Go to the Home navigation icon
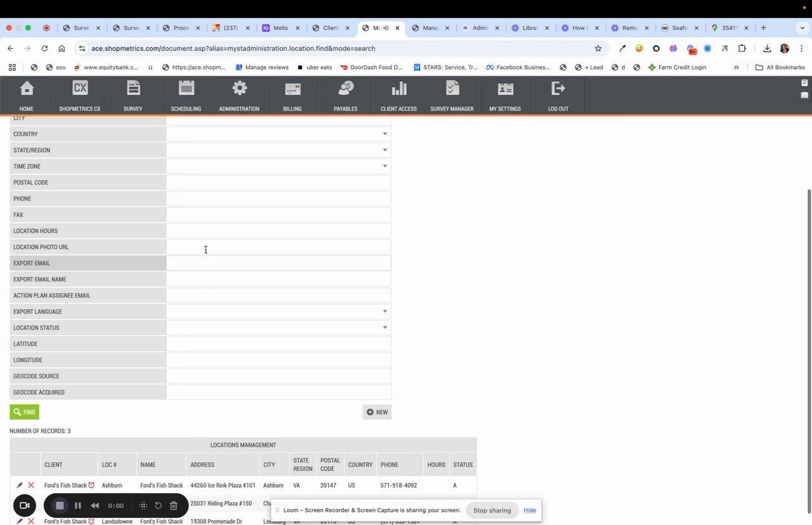 click(27, 95)
